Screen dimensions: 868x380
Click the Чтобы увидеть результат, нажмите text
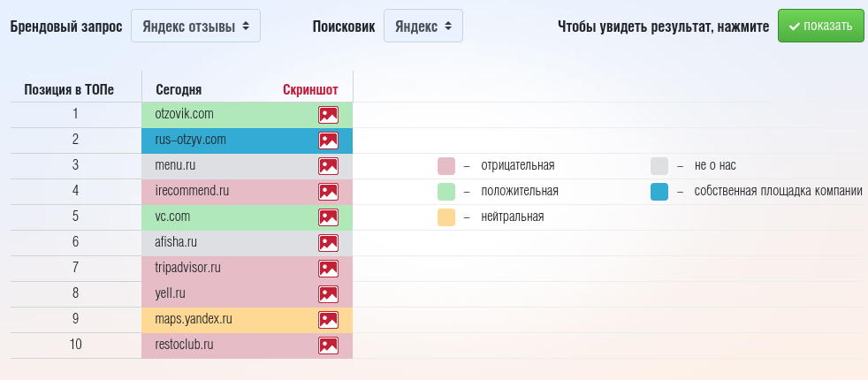663,27
